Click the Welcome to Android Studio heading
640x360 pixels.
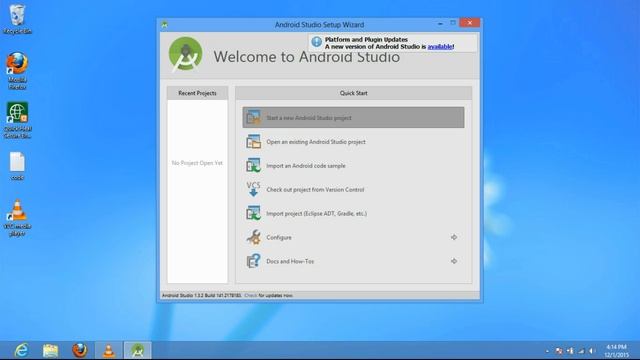[x=307, y=56]
